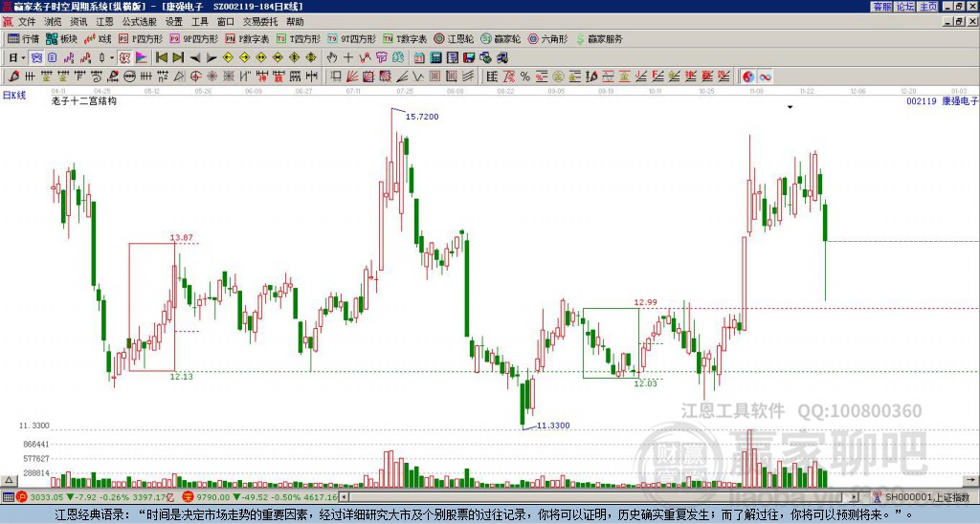Click the colored flag icon
Screen dimensions: 980x524
(142, 57)
